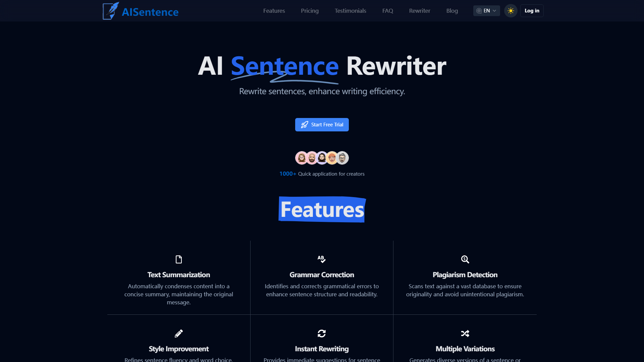
Task: Click the Testimonials navigation tab
Action: (x=350, y=11)
